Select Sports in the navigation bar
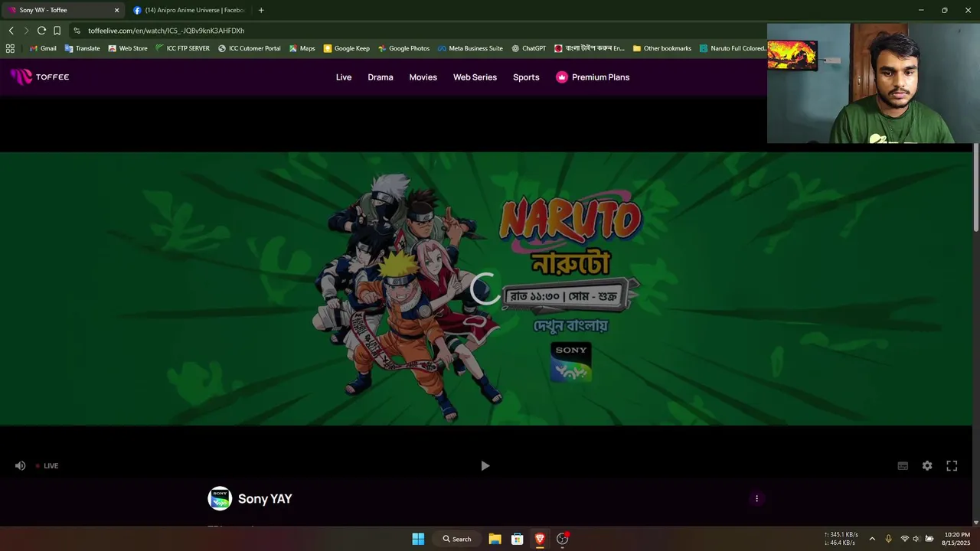Screen dimensions: 980x551 tap(526, 77)
